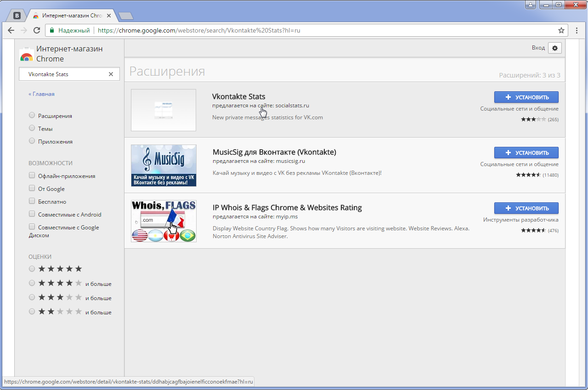The height and width of the screenshot is (390, 588).
Task: Open a new tab
Action: coord(125,16)
